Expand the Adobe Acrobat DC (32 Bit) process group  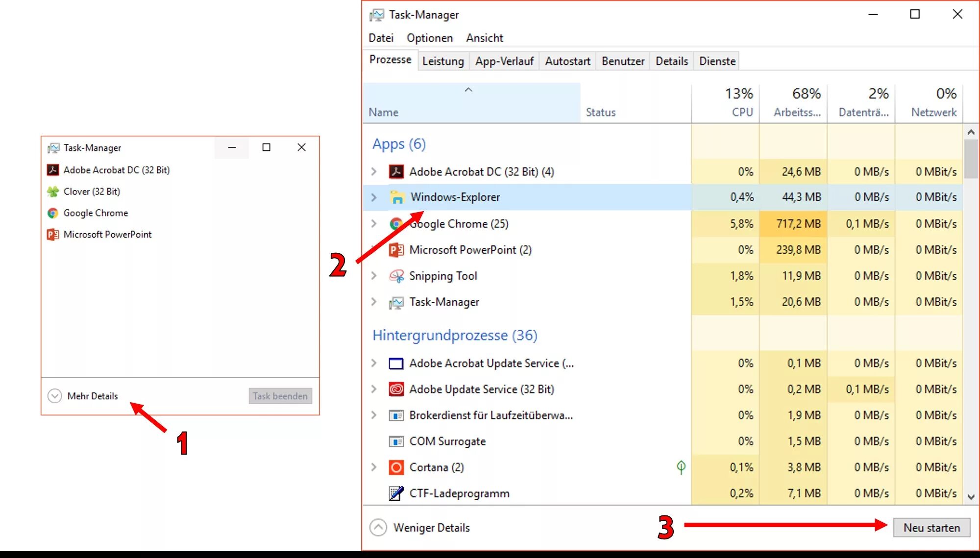pos(374,171)
